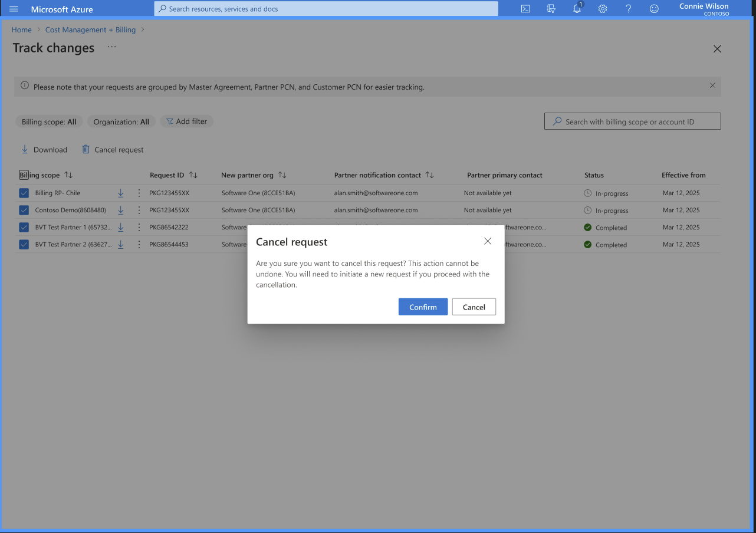Go to the Home breadcrumb
This screenshot has width=756, height=533.
[x=22, y=29]
